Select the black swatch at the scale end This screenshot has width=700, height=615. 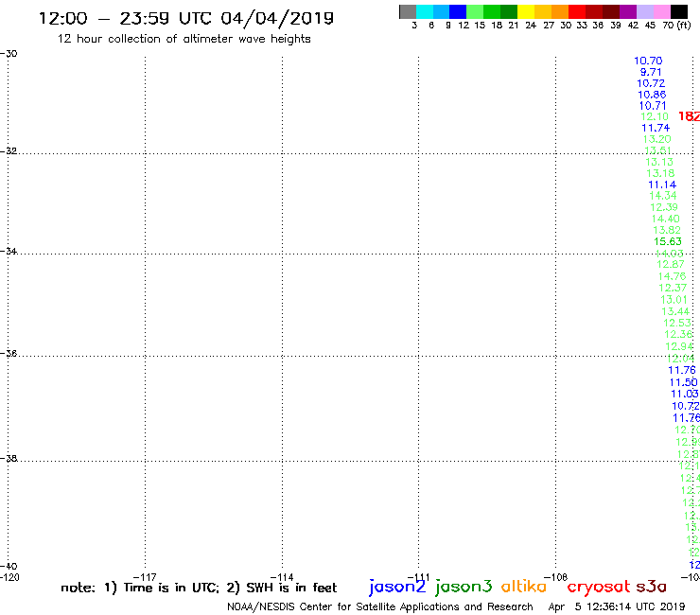tap(679, 11)
